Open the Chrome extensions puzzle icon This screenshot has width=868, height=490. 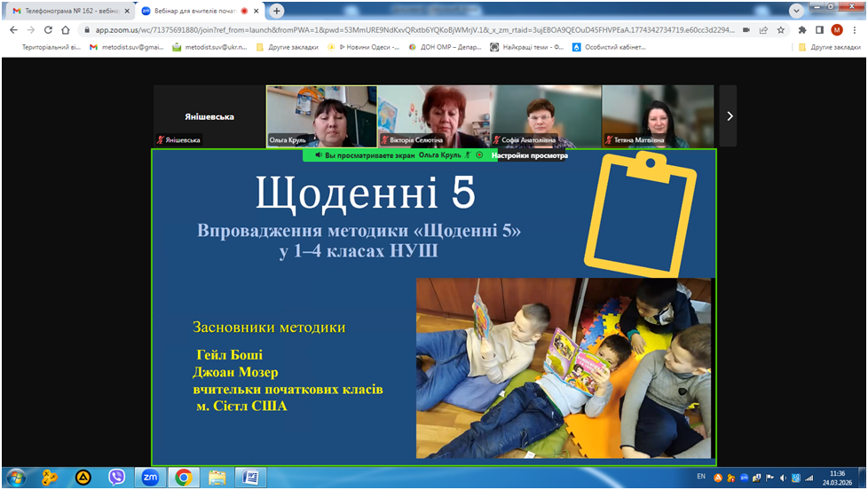803,29
